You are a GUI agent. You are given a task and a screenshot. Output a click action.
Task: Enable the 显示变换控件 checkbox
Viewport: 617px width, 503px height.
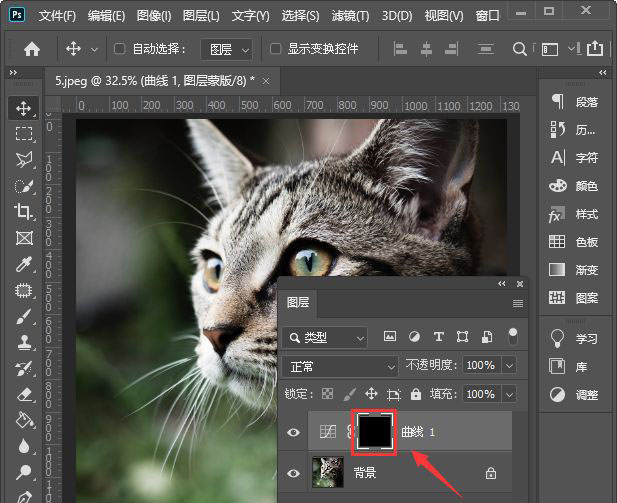276,49
